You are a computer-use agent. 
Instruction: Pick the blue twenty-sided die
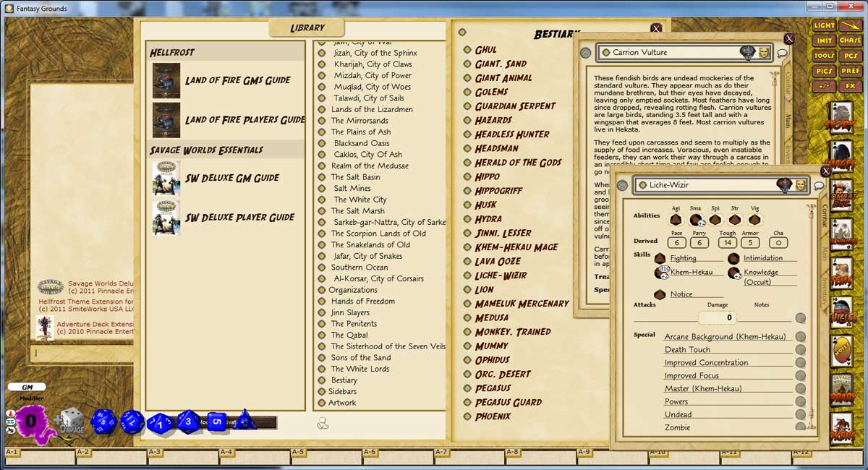click(103, 422)
